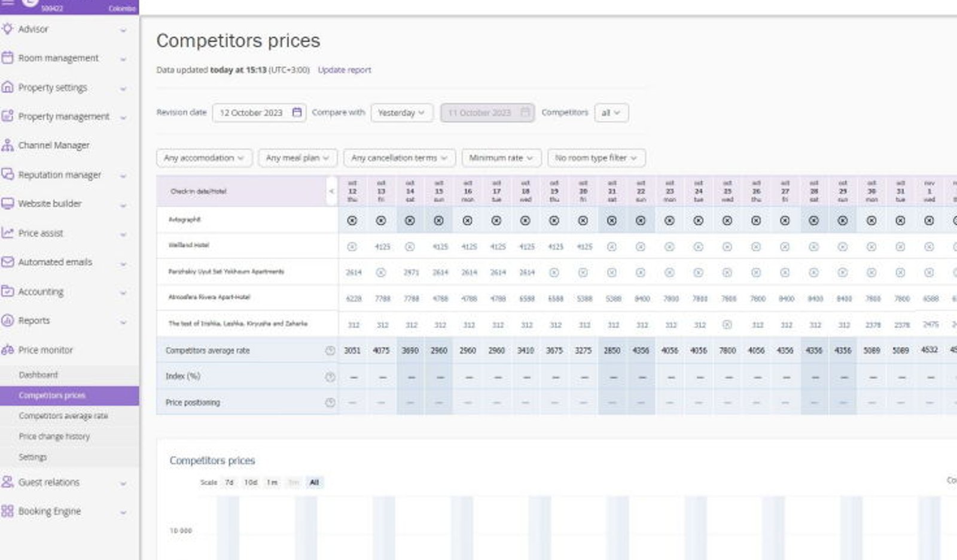Image resolution: width=957 pixels, height=560 pixels.
Task: Click calendar icon in 11 October 2023 field
Action: [x=525, y=112]
